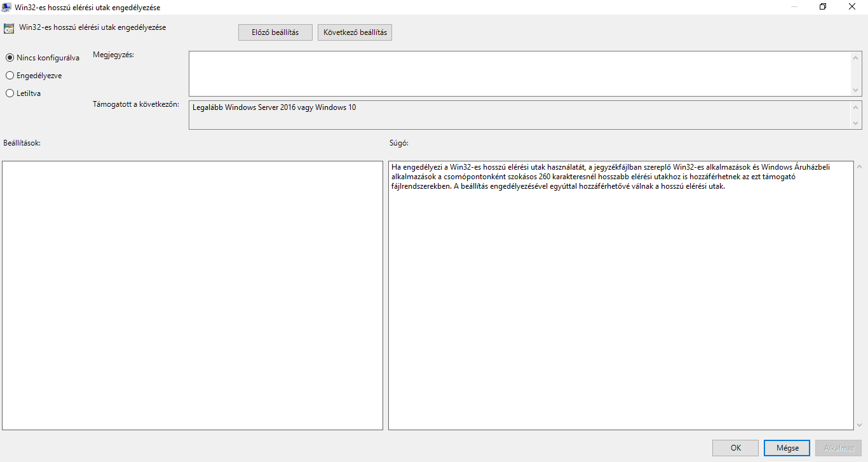Click inside the Megjegyzés comment box
868x462 pixels.
(520, 74)
